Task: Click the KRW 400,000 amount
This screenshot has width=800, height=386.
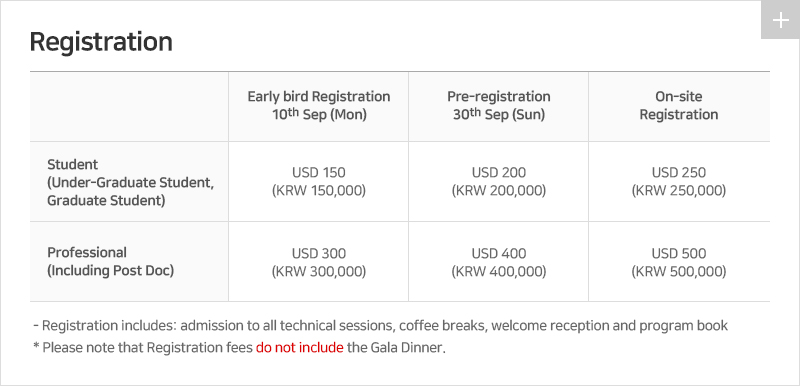Action: 498,272
